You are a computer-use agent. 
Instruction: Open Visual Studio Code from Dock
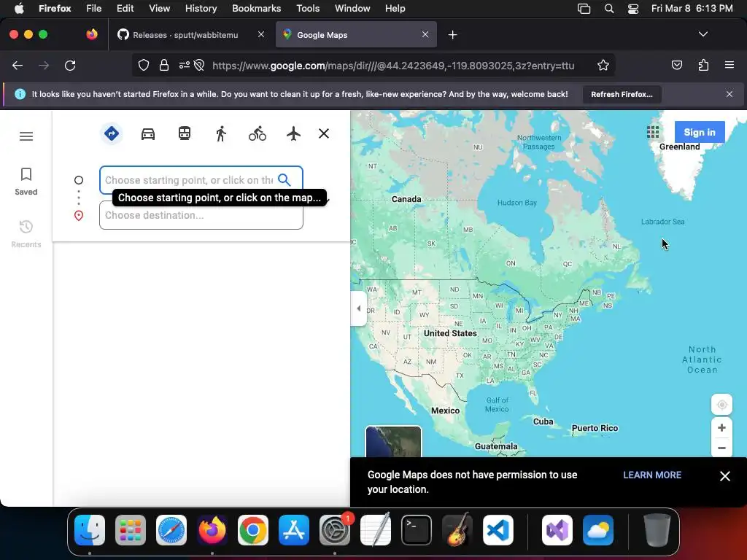click(x=498, y=530)
